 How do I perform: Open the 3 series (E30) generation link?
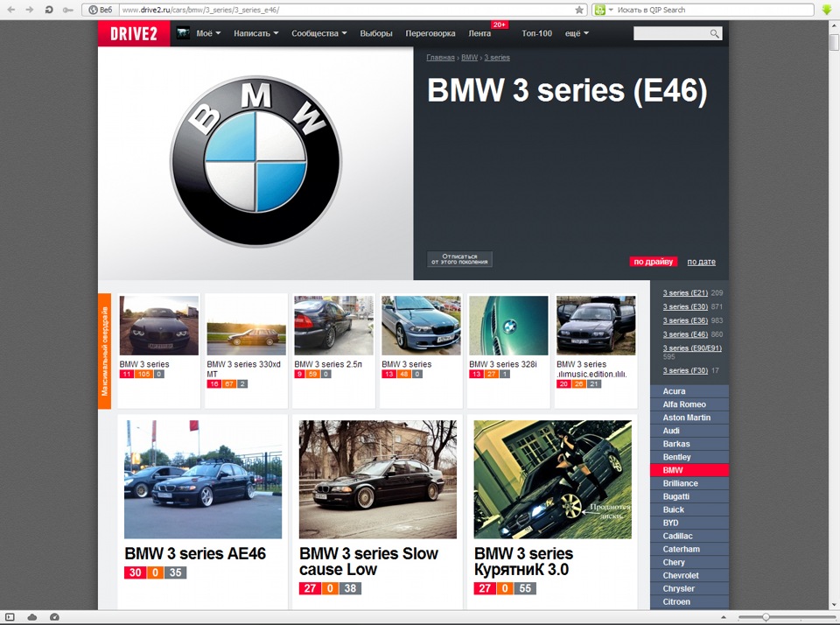click(685, 306)
